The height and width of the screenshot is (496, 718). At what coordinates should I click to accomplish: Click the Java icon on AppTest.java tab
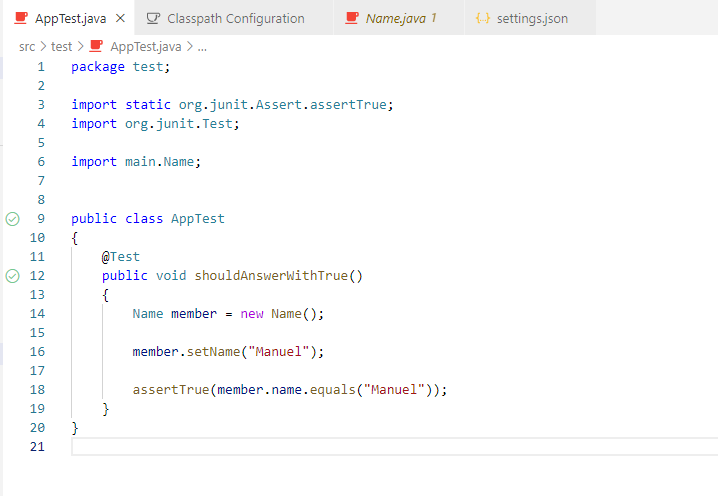[21, 19]
